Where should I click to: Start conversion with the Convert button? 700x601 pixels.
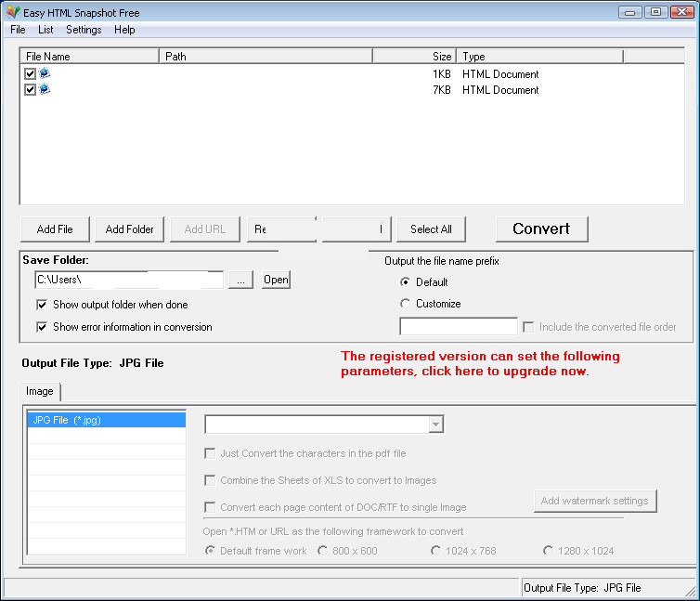[x=541, y=229]
